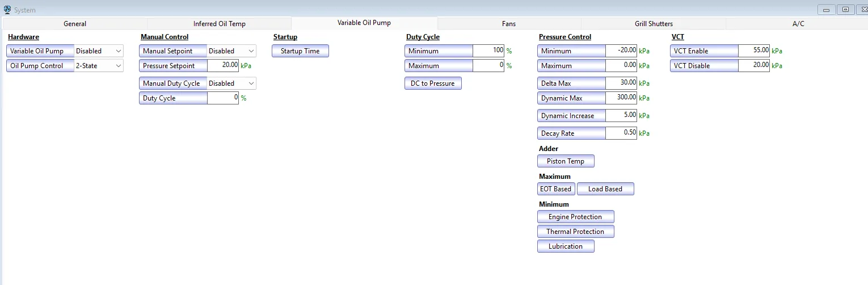Click the Dynamic Increase label
The image size is (868, 285).
(x=571, y=116)
